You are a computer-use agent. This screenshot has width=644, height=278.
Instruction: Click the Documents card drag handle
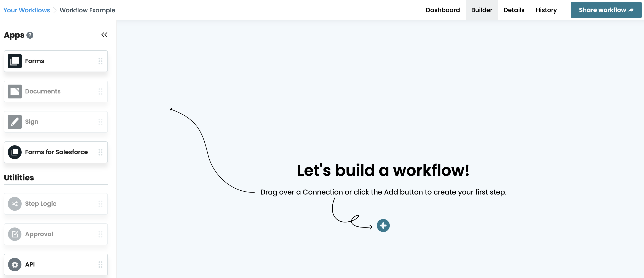coord(100,92)
